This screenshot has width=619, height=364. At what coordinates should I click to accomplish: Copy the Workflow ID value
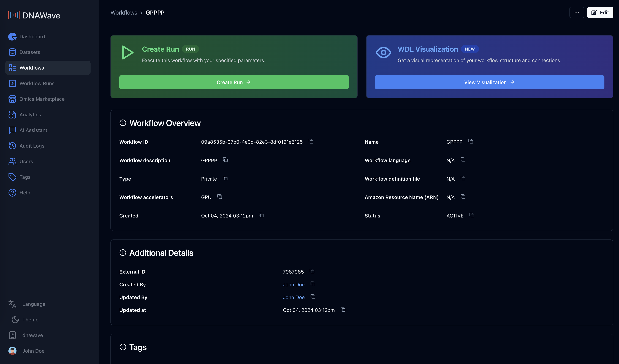[x=311, y=142]
